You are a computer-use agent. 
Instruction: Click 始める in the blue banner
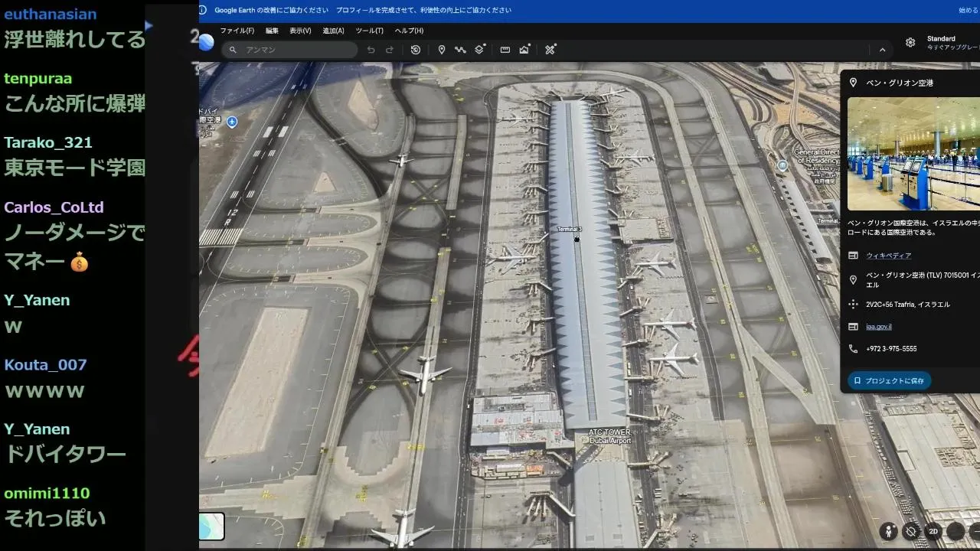pyautogui.click(x=969, y=10)
